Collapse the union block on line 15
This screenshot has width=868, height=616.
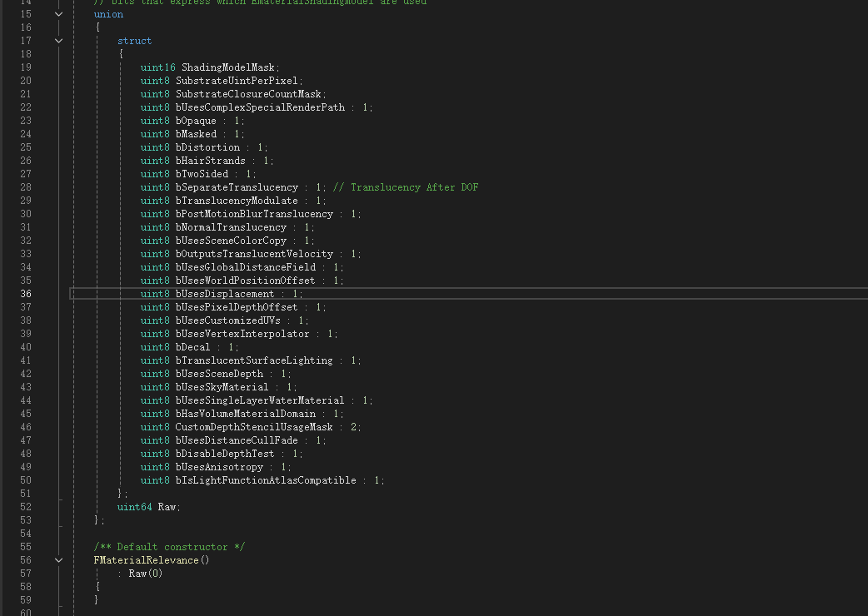(58, 14)
